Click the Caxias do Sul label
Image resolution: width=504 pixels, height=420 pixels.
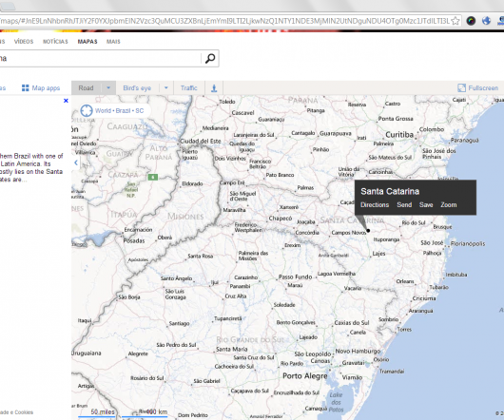coord(352,323)
